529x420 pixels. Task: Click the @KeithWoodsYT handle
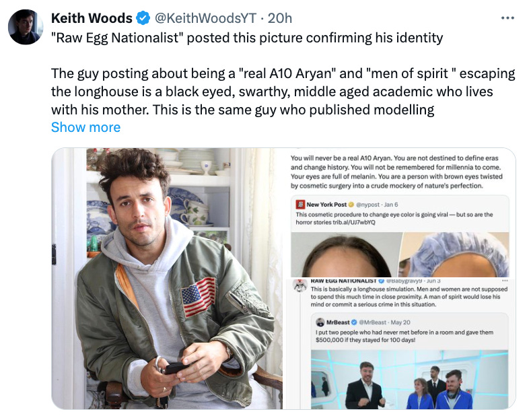[205, 18]
